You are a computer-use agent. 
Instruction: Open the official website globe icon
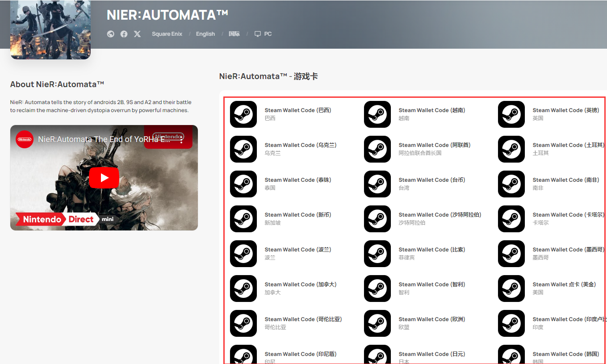[x=111, y=34]
